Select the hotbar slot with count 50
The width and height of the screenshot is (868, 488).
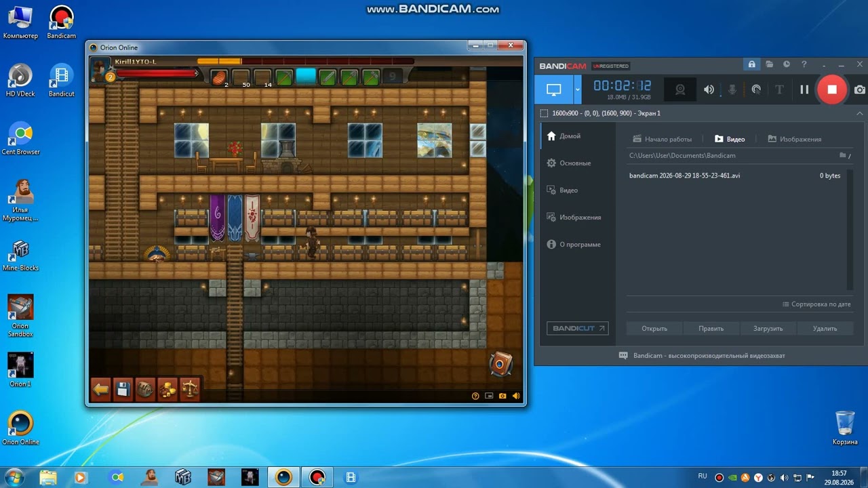241,77
